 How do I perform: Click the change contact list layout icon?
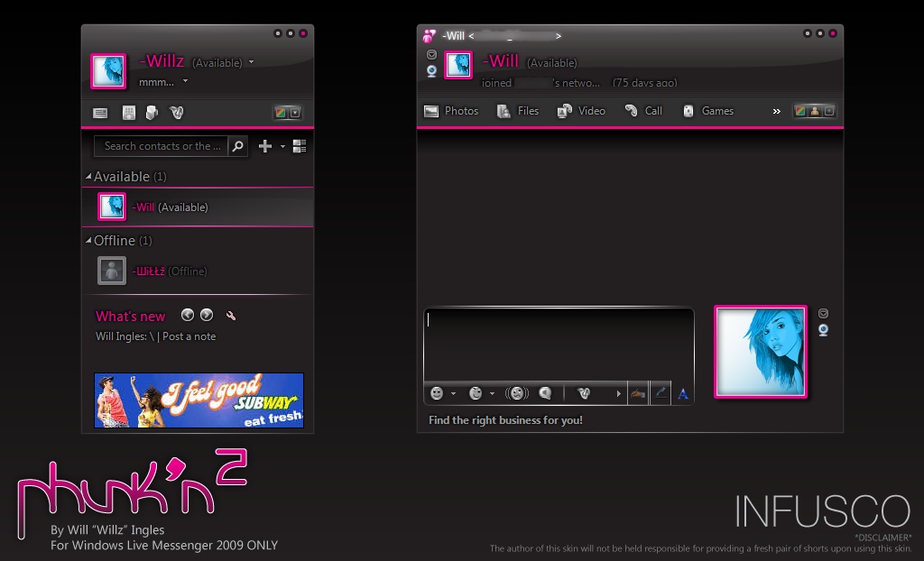[x=300, y=146]
